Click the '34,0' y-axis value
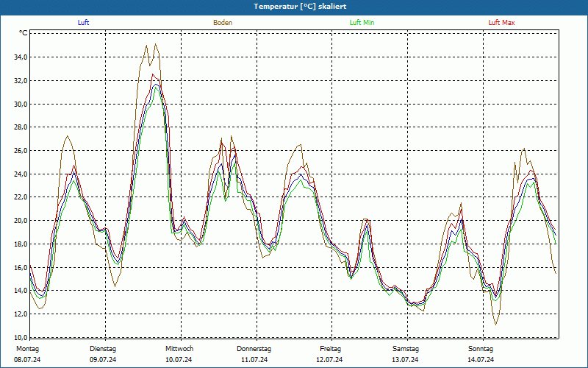This screenshot has width=588, height=368. [21, 57]
